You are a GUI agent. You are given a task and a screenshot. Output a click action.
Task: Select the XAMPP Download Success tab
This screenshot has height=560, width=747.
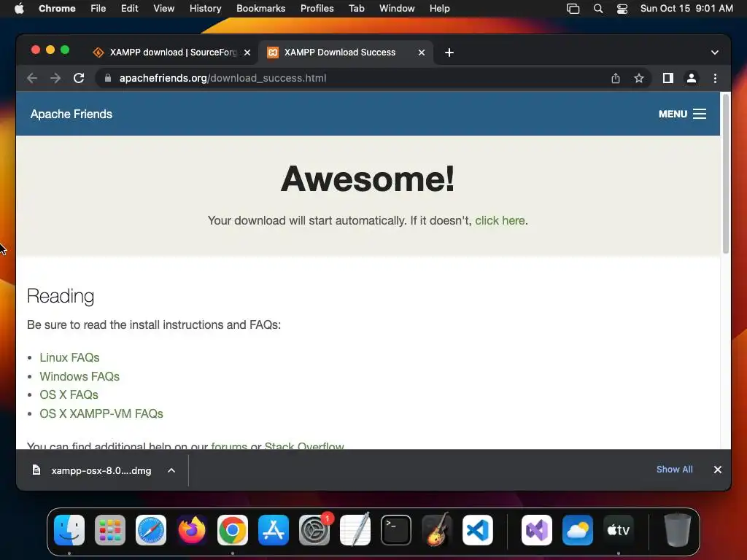point(345,52)
